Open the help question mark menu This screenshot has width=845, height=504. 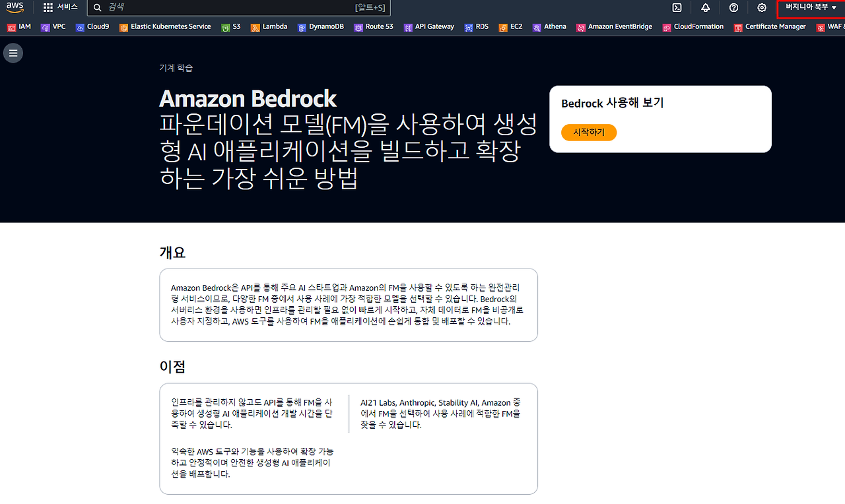click(733, 7)
